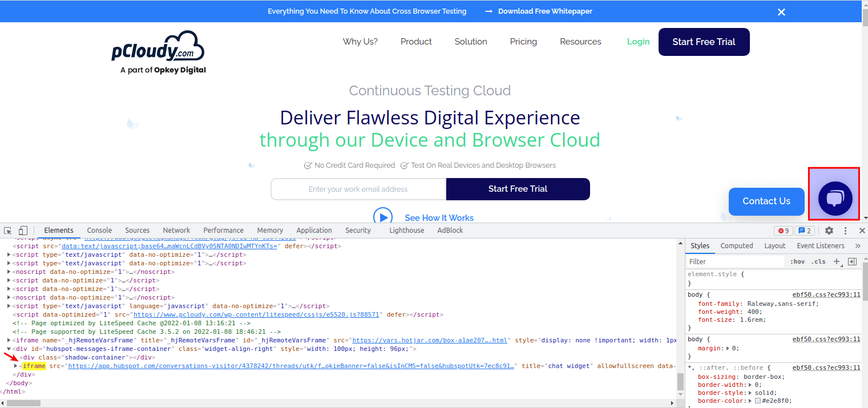Screen dimensions: 868x408
Task: Open the Computed tab
Action: [737, 246]
